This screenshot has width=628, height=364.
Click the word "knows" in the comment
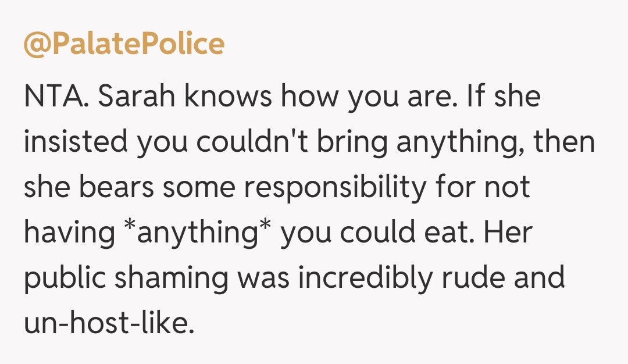pyautogui.click(x=227, y=98)
